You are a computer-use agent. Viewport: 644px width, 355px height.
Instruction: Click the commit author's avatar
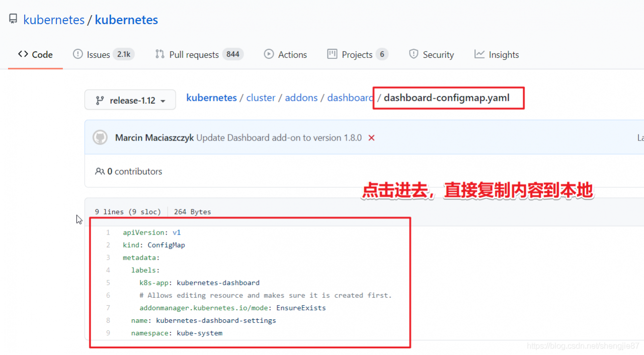100,137
